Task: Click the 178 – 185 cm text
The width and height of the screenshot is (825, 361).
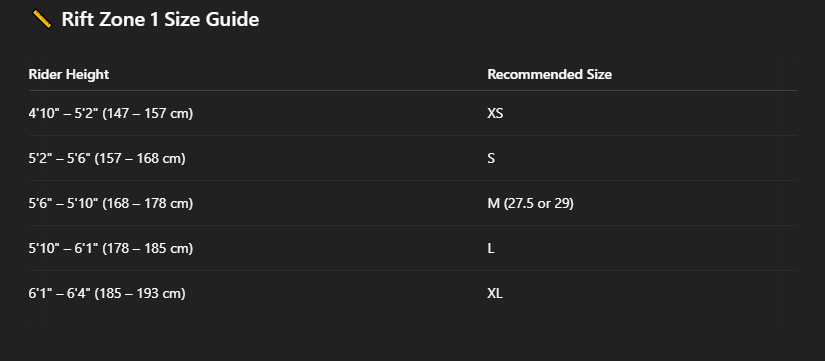Action: point(147,248)
